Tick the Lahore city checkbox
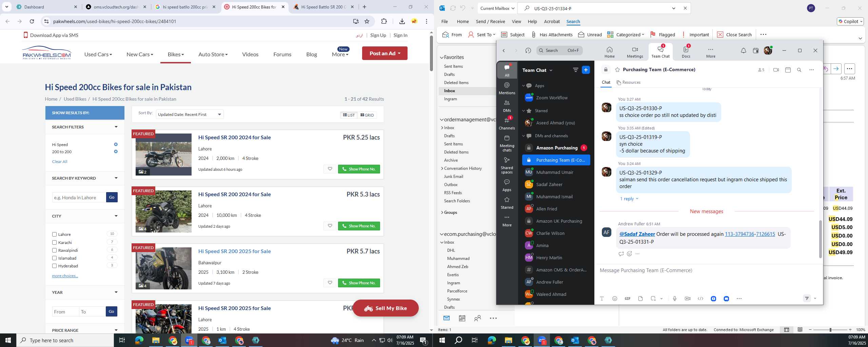868x347 pixels. pos(54,234)
